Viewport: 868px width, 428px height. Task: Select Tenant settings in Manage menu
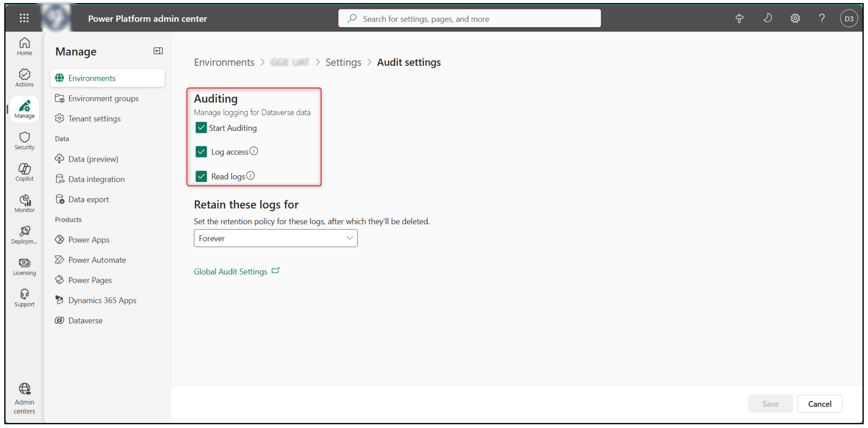94,118
